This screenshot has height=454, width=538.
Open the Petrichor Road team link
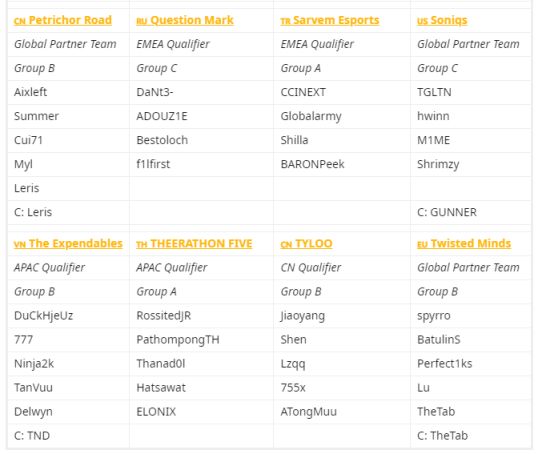coord(70,20)
